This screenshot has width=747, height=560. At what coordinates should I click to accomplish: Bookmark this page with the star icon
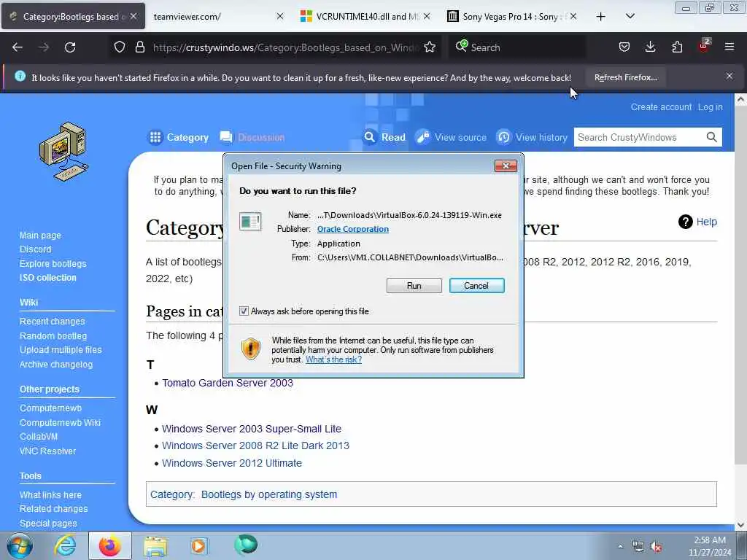[430, 47]
